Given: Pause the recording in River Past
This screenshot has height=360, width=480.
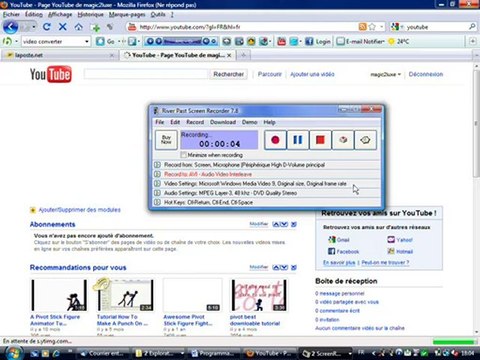Looking at the screenshot, I should coord(298,140).
